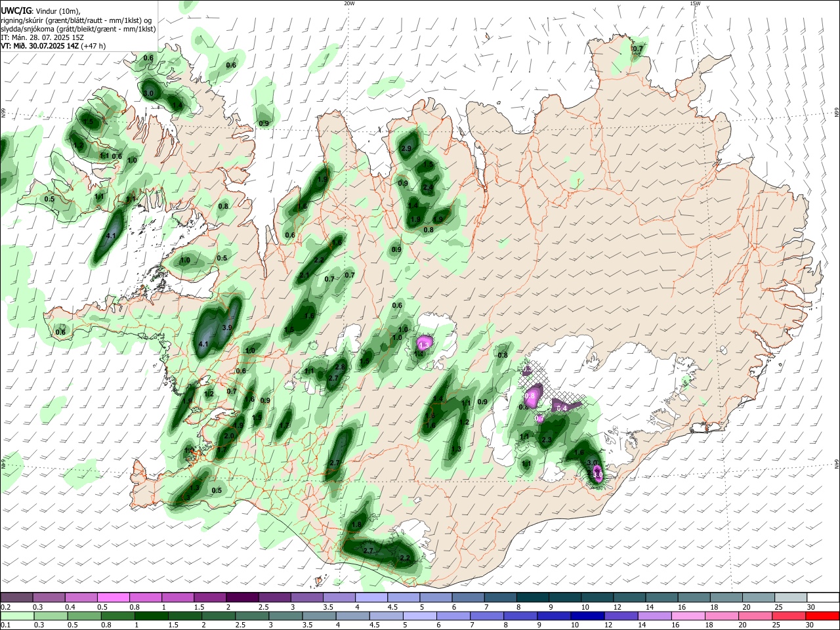Click upper legend swatch between 8 and 9

533,597
